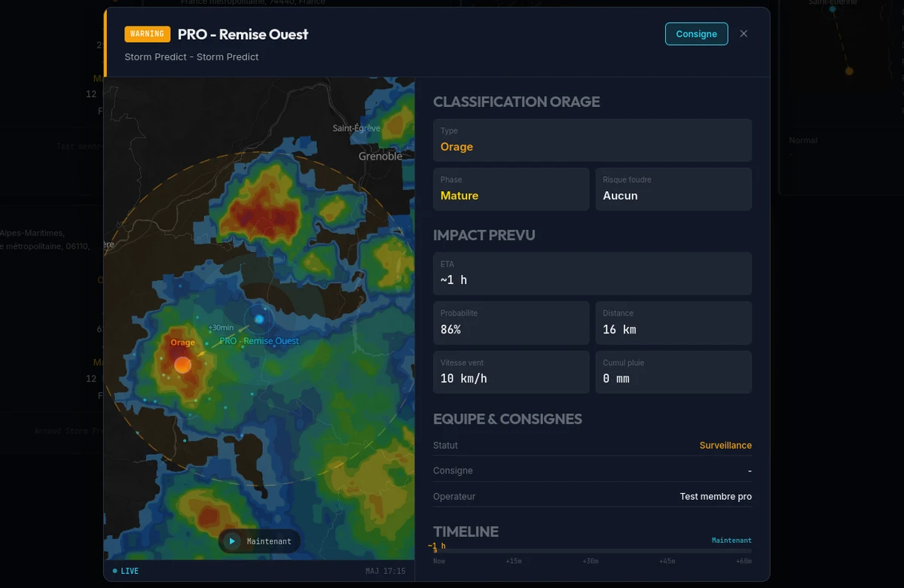Click the blue site marker circle on map
Image resolution: width=904 pixels, height=588 pixels.
pos(259,319)
